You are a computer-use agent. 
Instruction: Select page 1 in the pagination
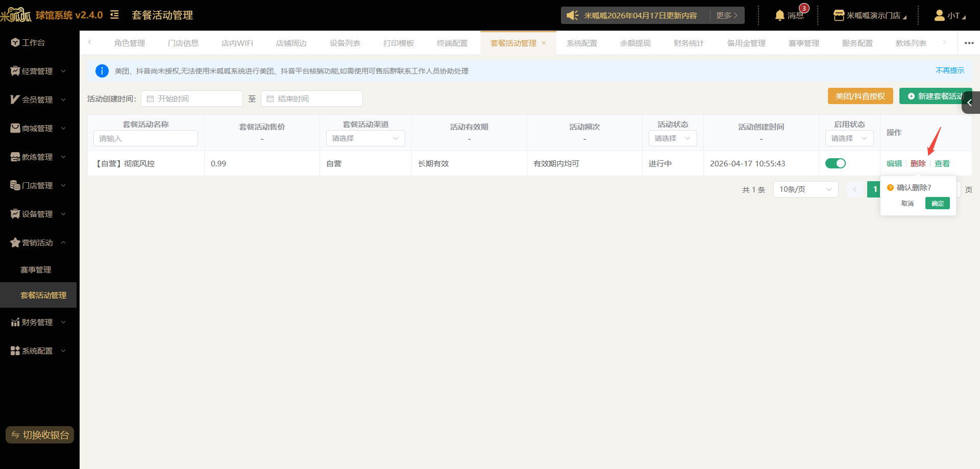(x=874, y=189)
